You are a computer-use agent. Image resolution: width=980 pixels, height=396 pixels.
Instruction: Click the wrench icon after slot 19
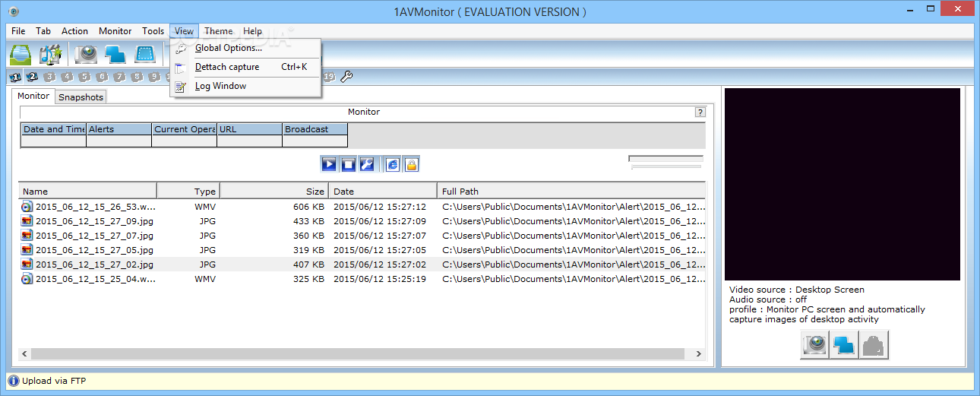[346, 77]
